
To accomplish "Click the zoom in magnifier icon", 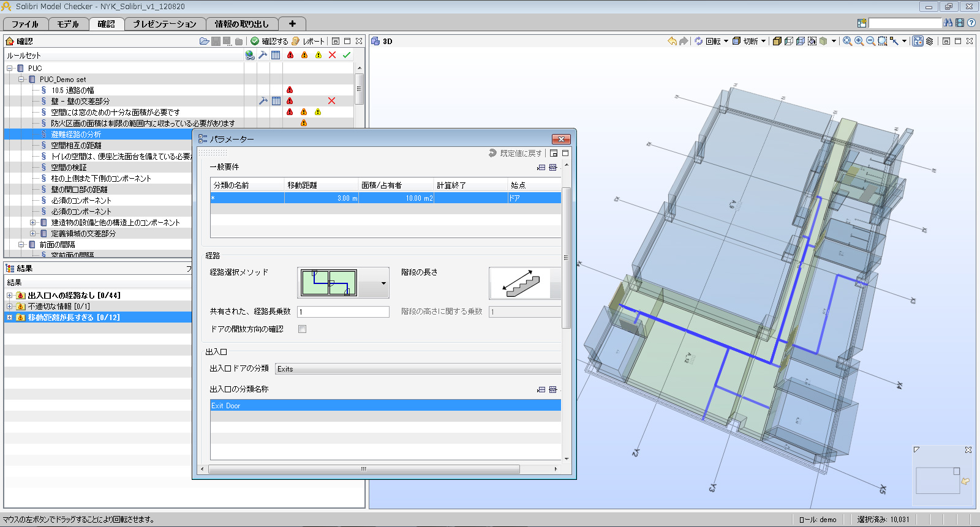I will 859,41.
